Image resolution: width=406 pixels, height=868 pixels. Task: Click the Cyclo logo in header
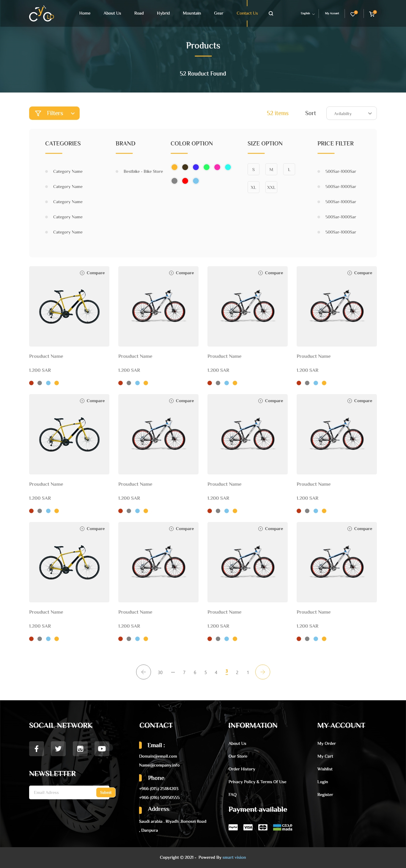tap(41, 14)
